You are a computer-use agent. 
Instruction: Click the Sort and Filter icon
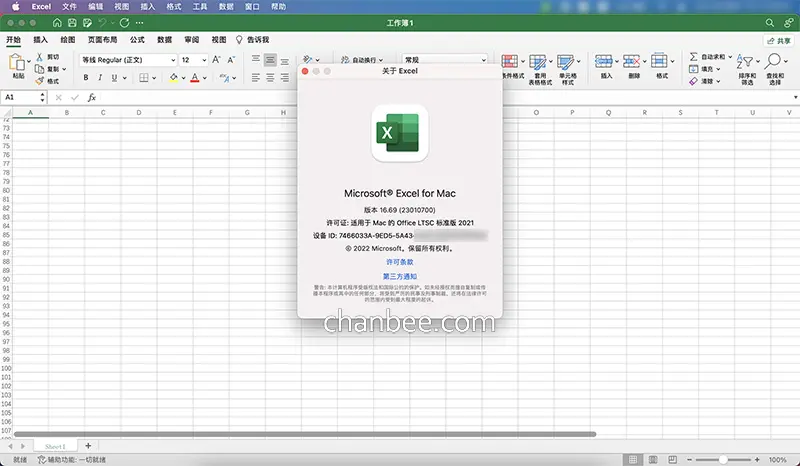click(745, 61)
